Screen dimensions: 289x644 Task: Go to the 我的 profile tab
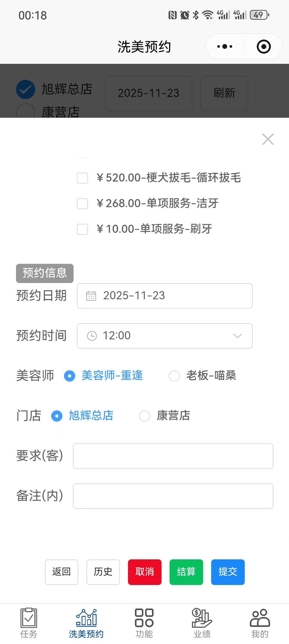click(x=260, y=623)
